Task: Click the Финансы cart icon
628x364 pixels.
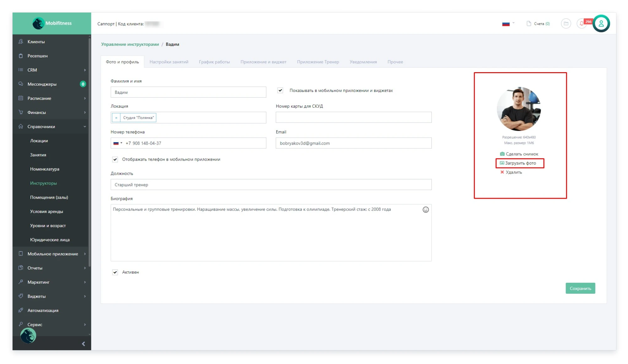Action: [x=21, y=112]
